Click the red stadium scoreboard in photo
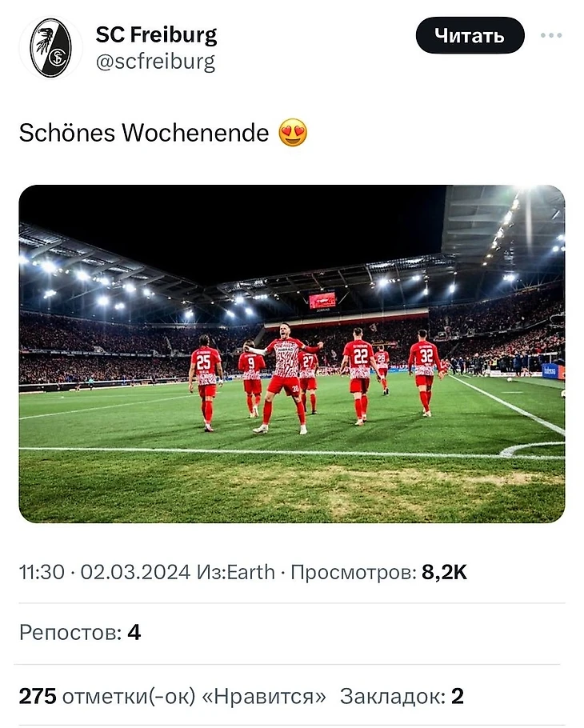 tap(322, 300)
